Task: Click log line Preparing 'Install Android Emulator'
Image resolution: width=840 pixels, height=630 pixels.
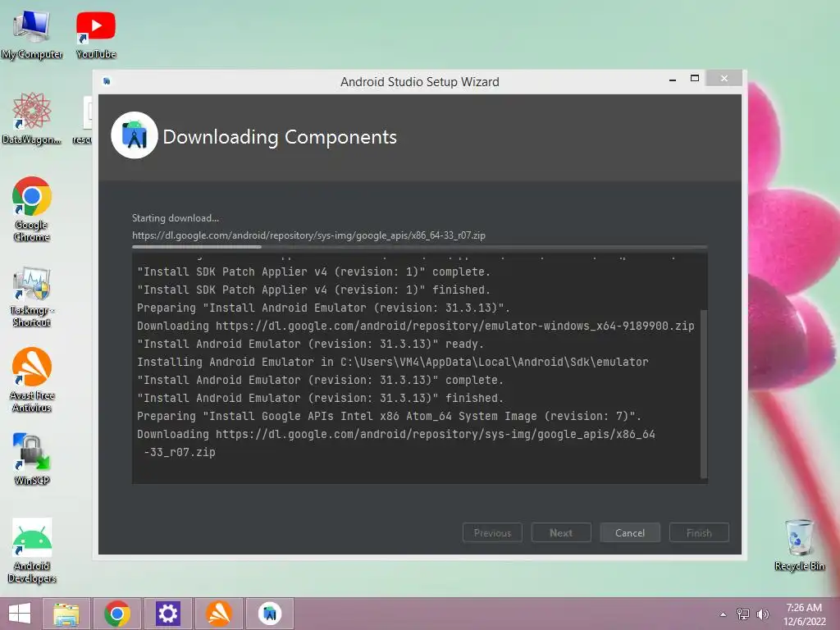Action: pyautogui.click(x=323, y=308)
